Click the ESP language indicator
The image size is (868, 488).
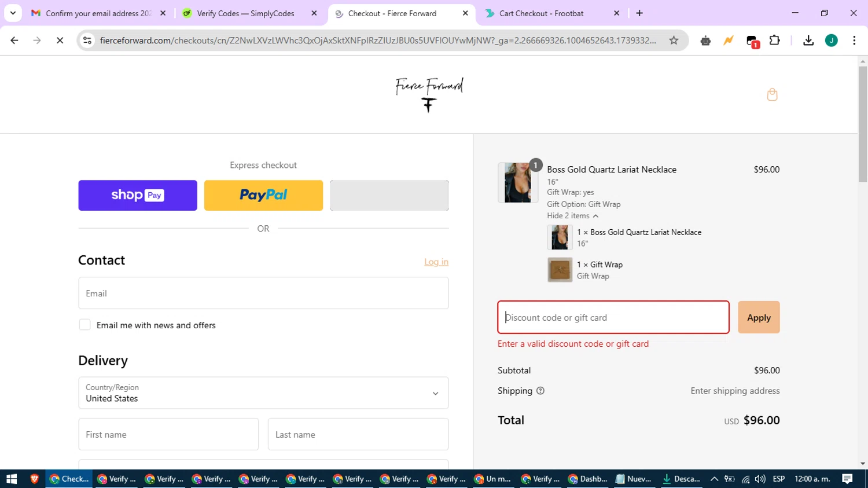779,479
